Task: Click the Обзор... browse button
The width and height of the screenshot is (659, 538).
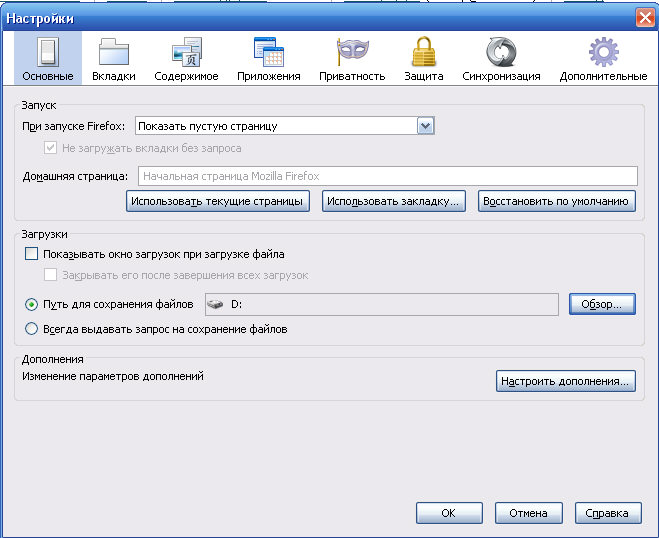Action: [602, 304]
